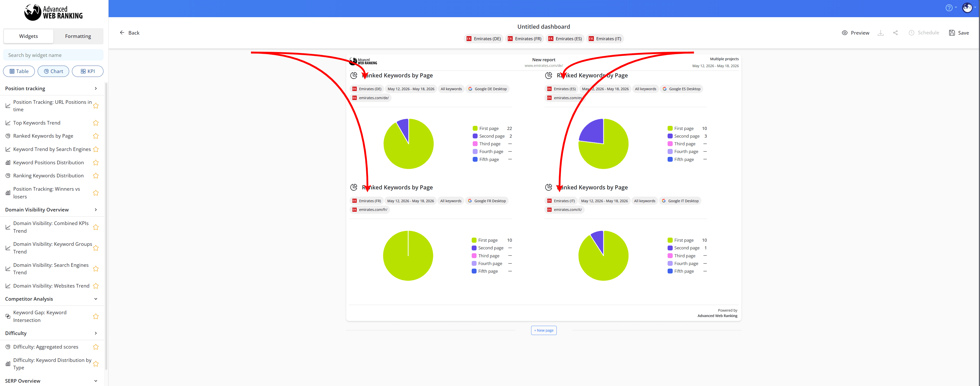Click the emirates.com/de/ website chip
Image resolution: width=980 pixels, height=386 pixels.
coord(371,98)
